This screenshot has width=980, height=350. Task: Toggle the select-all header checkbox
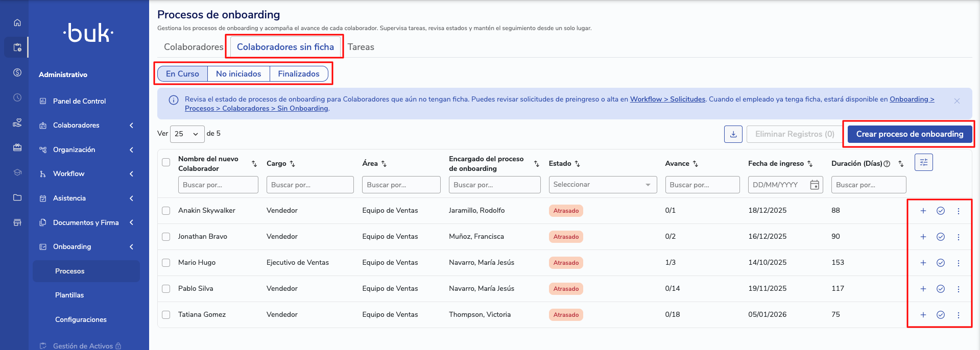[166, 162]
